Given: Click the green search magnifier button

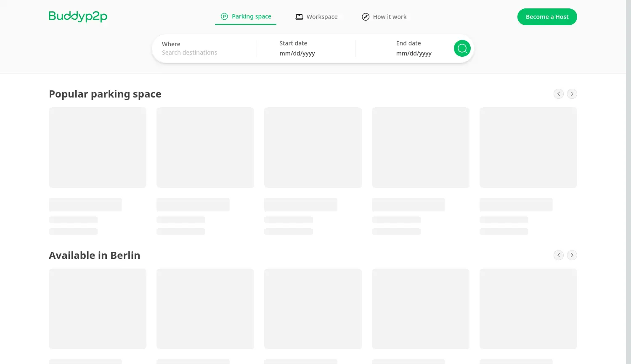Looking at the screenshot, I should 462,48.
